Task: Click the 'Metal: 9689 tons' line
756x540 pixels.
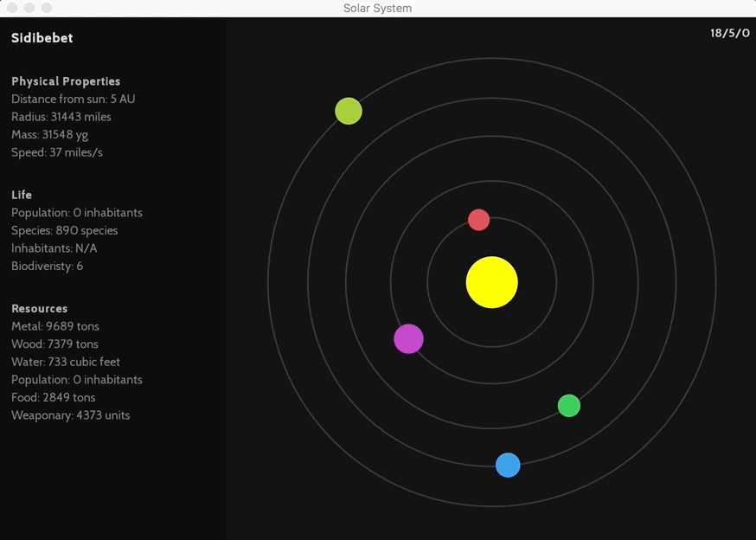Action: point(55,327)
